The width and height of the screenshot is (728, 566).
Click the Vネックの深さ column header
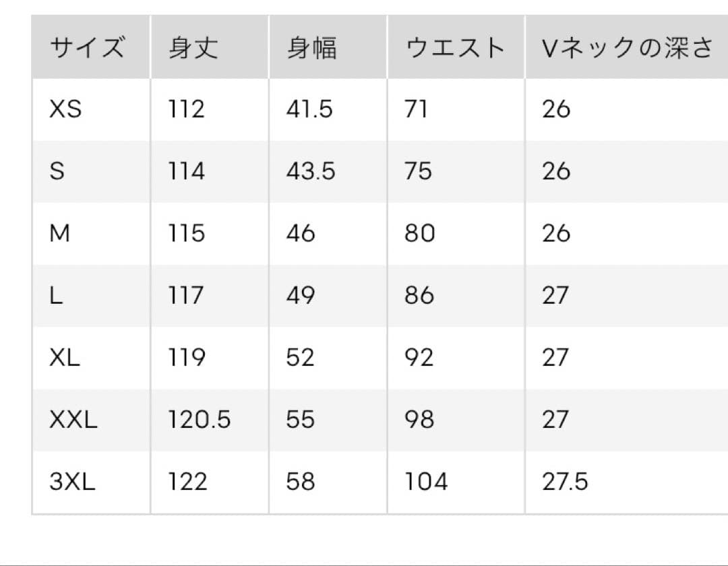[628, 47]
